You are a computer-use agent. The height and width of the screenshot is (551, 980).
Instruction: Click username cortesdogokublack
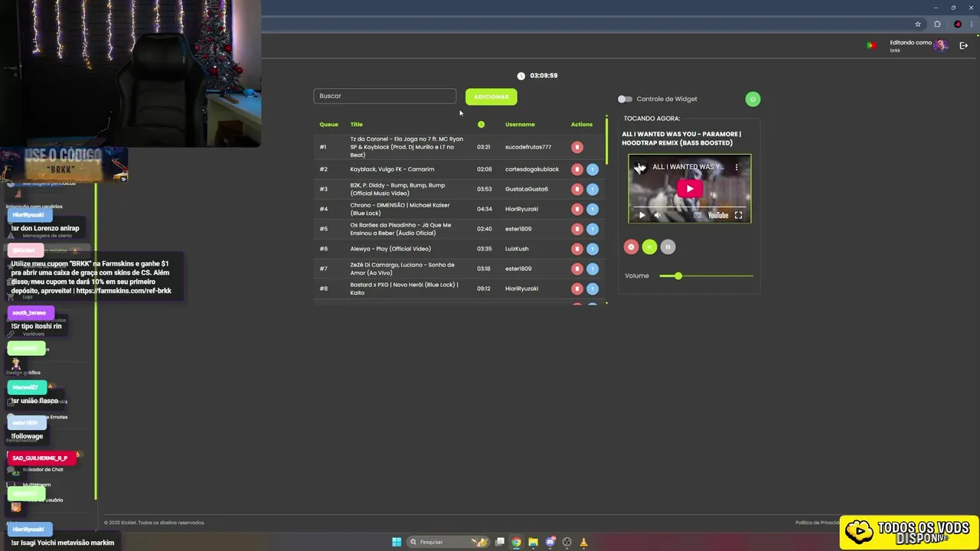(532, 169)
